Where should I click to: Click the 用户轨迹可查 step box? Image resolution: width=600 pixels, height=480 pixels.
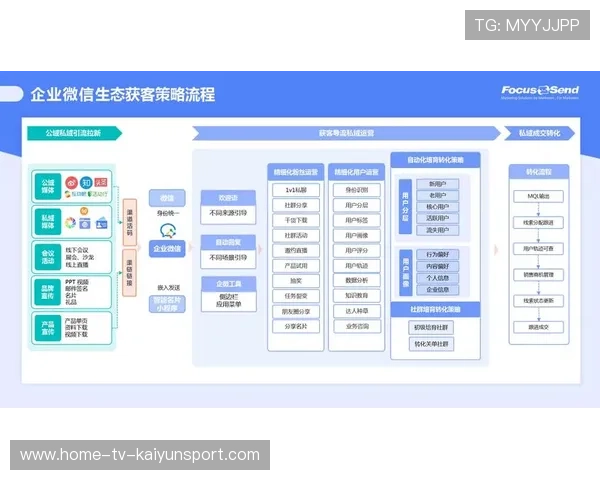coord(538,248)
